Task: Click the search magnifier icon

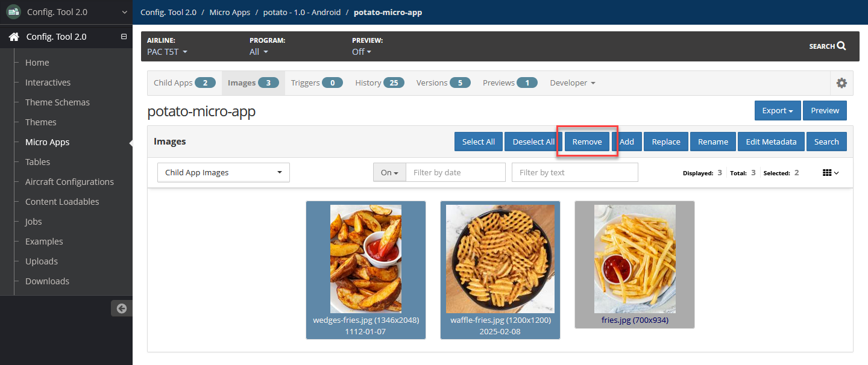Action: coord(841,46)
